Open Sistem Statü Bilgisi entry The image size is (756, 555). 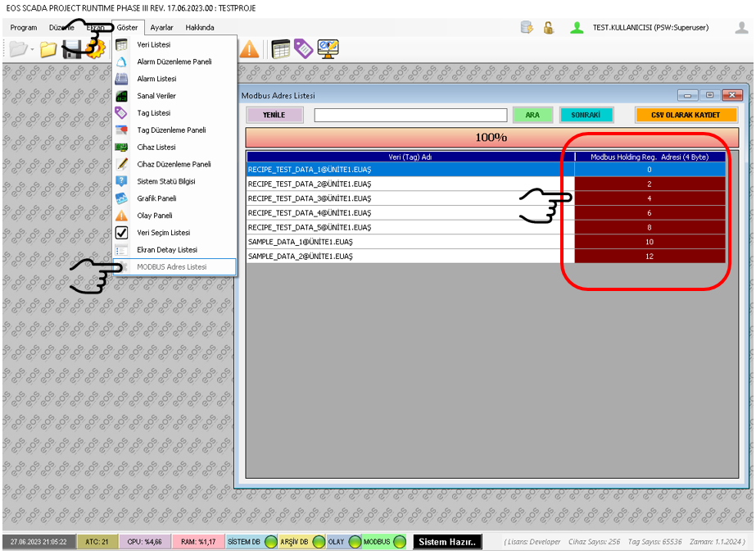[x=174, y=181]
